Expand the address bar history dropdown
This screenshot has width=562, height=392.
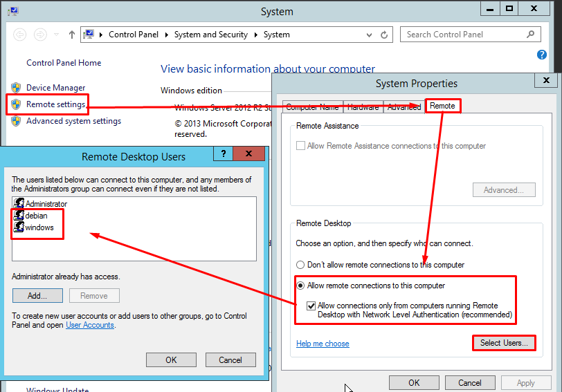point(369,35)
